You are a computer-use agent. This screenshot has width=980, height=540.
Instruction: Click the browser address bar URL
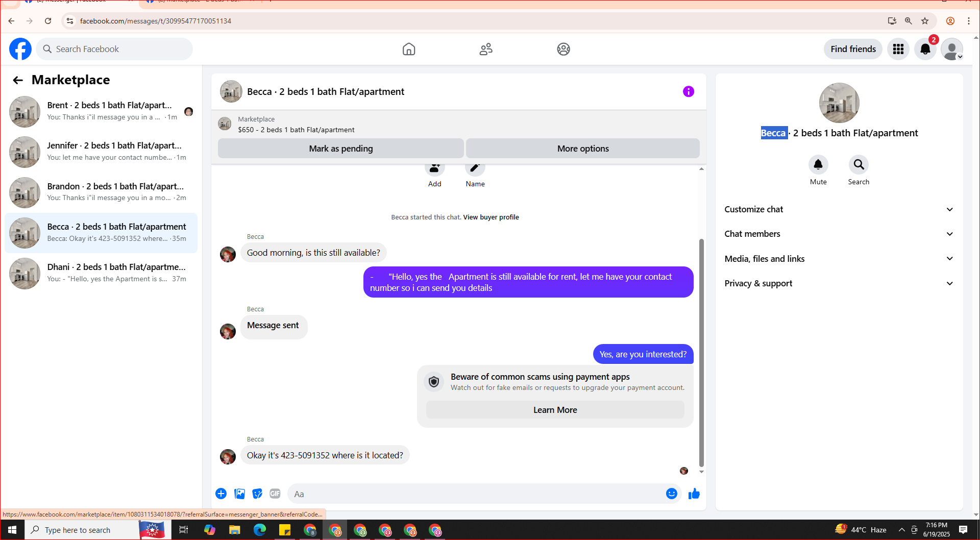click(156, 21)
